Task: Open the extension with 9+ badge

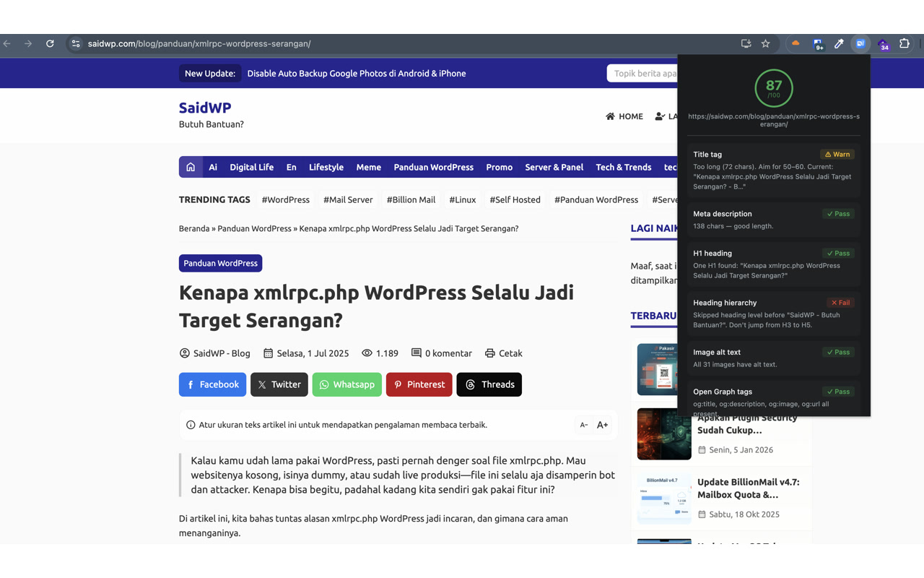Action: coord(818,44)
